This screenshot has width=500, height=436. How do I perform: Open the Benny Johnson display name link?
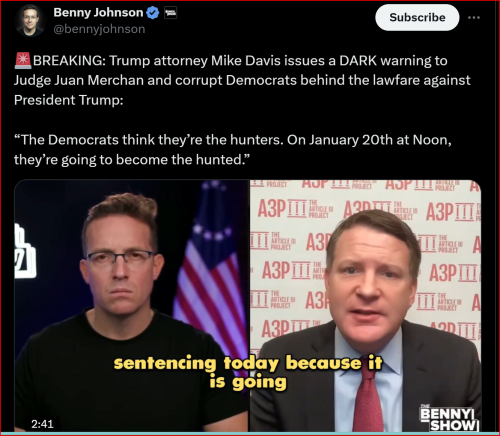click(x=98, y=13)
